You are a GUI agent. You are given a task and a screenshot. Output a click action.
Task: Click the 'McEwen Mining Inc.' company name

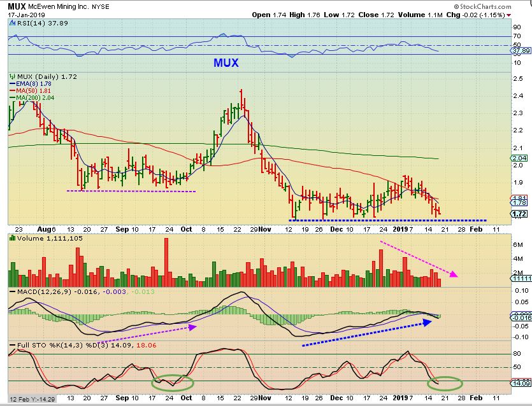pyautogui.click(x=59, y=7)
